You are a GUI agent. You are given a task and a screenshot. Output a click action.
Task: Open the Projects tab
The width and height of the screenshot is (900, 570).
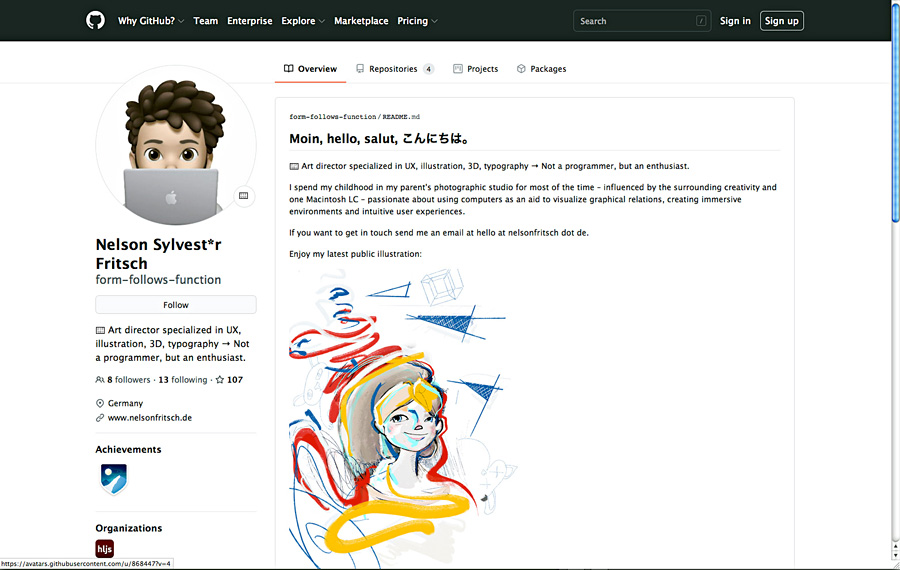[475, 69]
